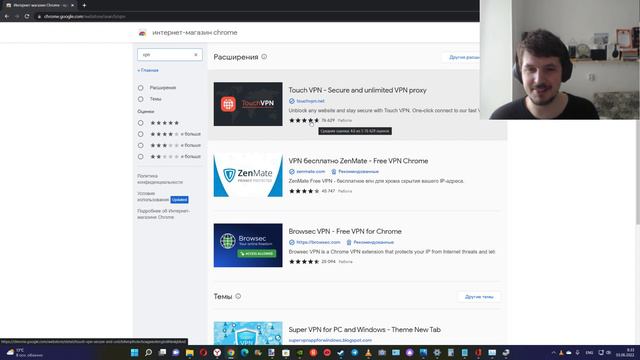
Task: Click the Главная back link
Action: pyautogui.click(x=148, y=70)
